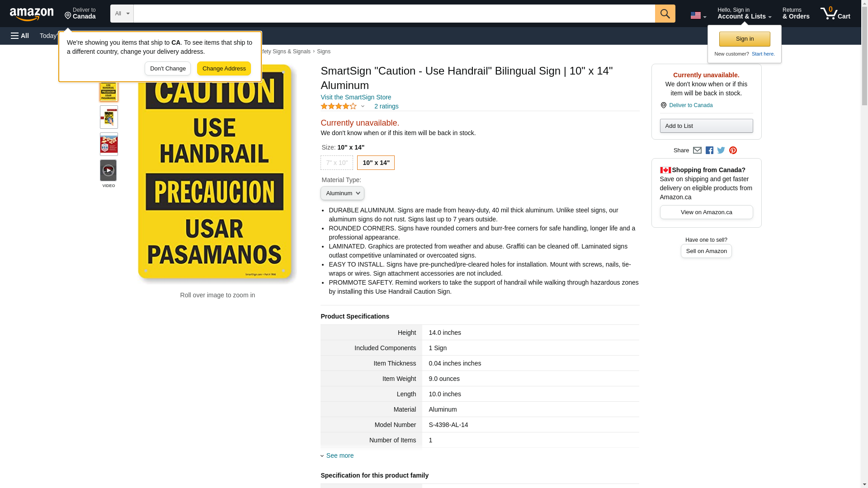Open the All hamburger menu
Image resolution: width=868 pixels, height=488 pixels.
click(20, 36)
